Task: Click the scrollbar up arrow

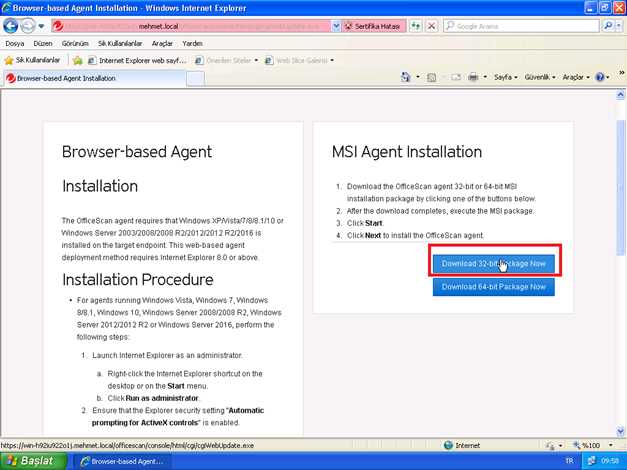Action: coord(621,95)
